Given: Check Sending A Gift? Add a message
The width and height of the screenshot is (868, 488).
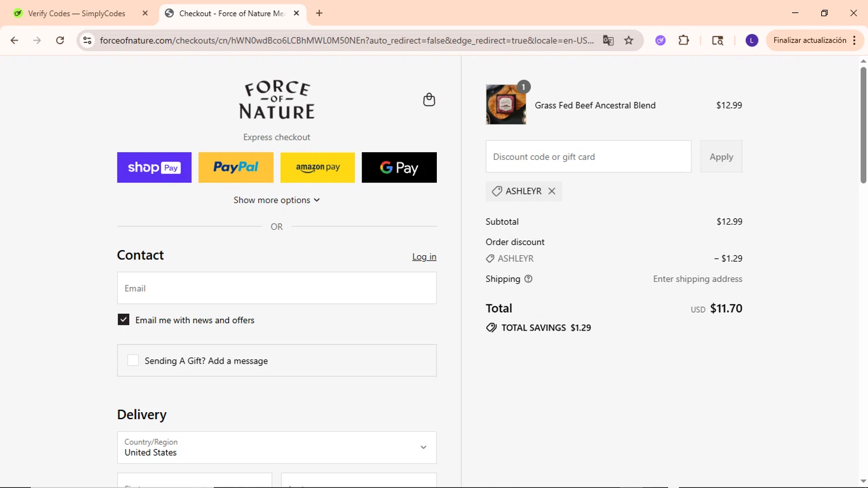Looking at the screenshot, I should 133,360.
